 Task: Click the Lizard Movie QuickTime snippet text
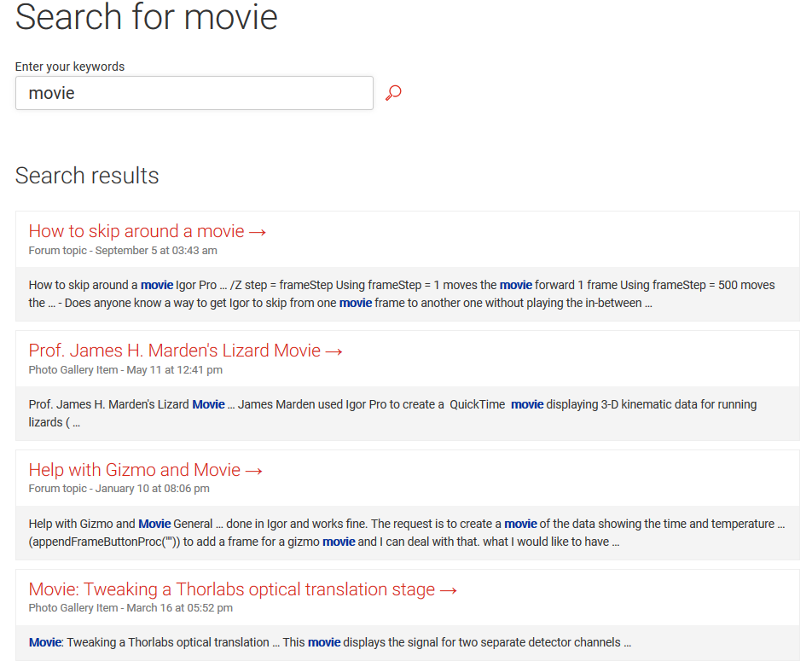click(x=392, y=414)
